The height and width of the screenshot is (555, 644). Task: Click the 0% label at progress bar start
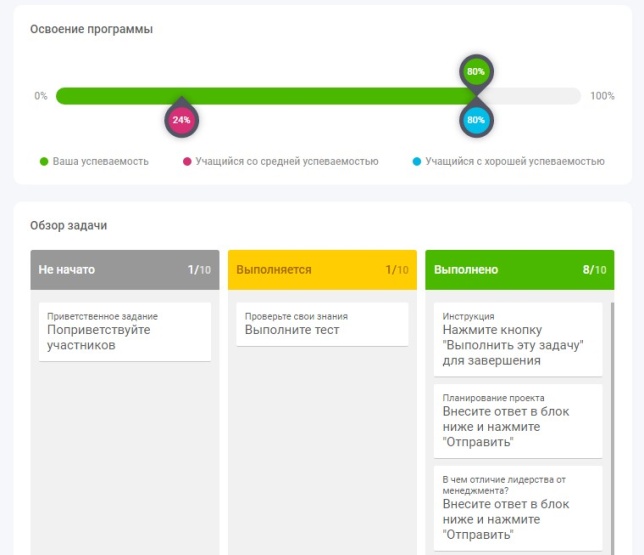point(41,96)
